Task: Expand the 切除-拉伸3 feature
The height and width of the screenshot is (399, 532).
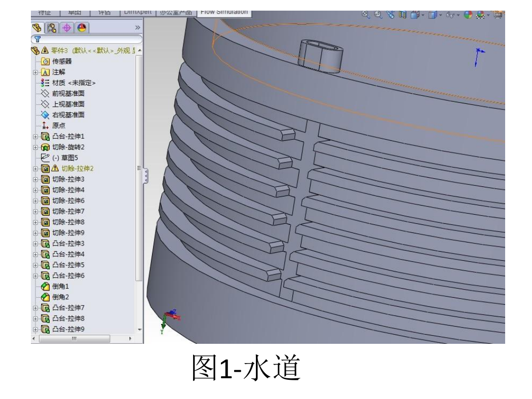Action: (x=35, y=180)
